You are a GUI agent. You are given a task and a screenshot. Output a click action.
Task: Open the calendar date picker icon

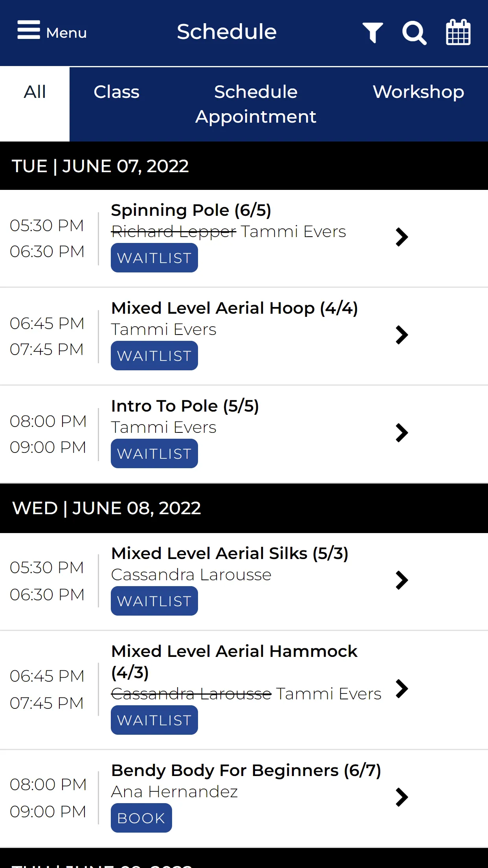click(458, 32)
